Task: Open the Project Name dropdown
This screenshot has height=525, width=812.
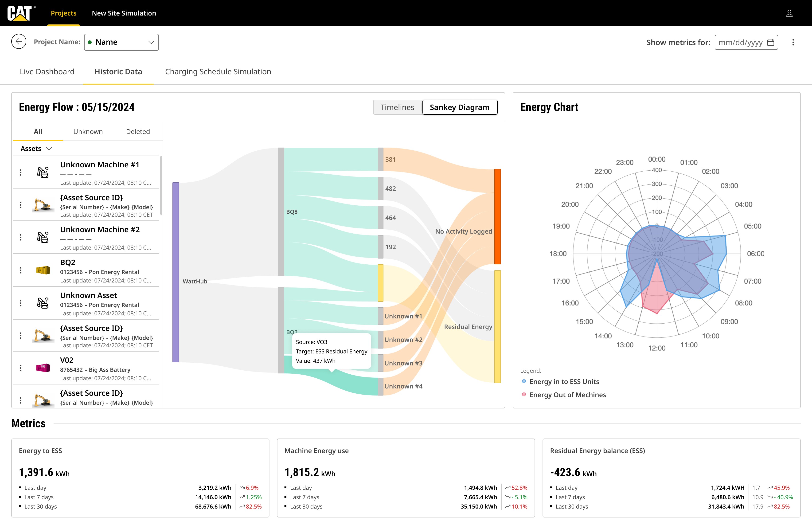Action: pos(121,42)
